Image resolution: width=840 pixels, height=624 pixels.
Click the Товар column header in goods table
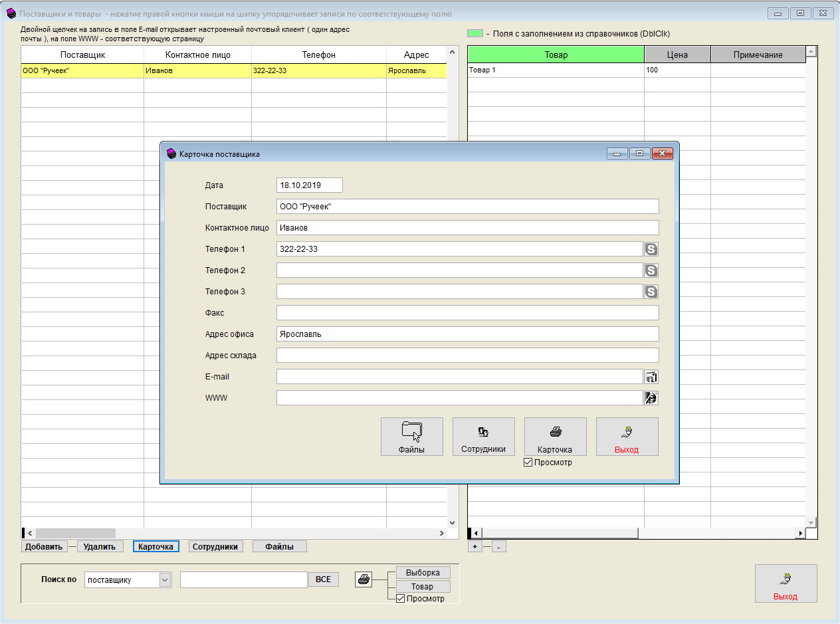(x=556, y=55)
